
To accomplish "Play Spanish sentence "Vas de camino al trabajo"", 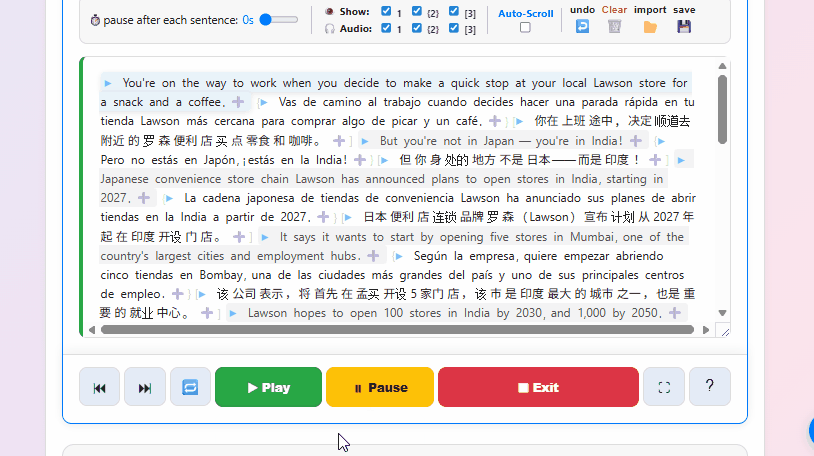I will click(264, 102).
